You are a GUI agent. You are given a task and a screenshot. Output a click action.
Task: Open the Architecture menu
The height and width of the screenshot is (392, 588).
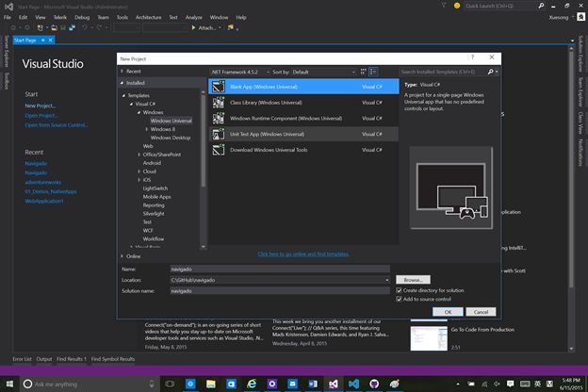[149, 17]
